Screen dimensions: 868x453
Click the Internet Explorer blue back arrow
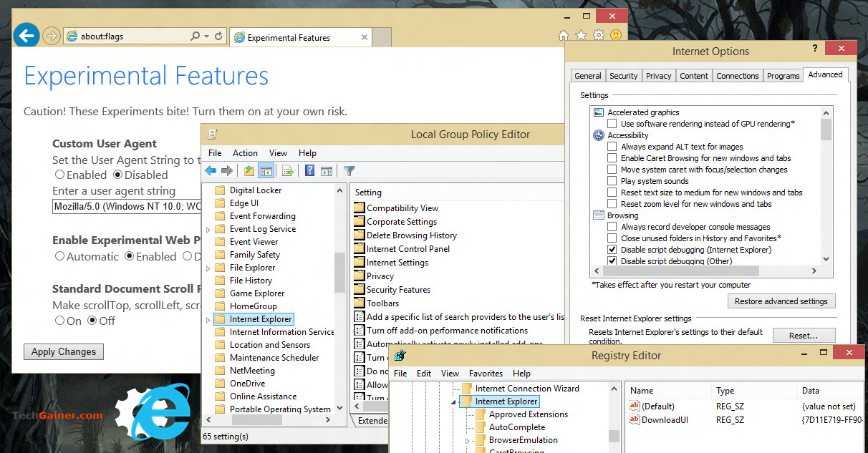pyautogui.click(x=26, y=35)
